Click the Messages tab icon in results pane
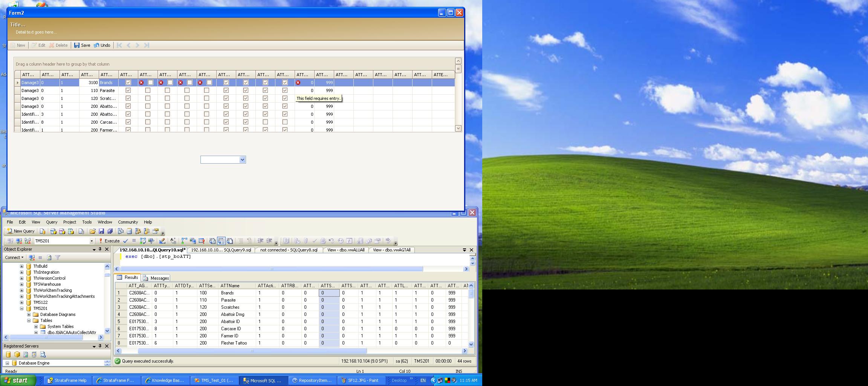Viewport: 868px width, 386px height. tap(146, 278)
